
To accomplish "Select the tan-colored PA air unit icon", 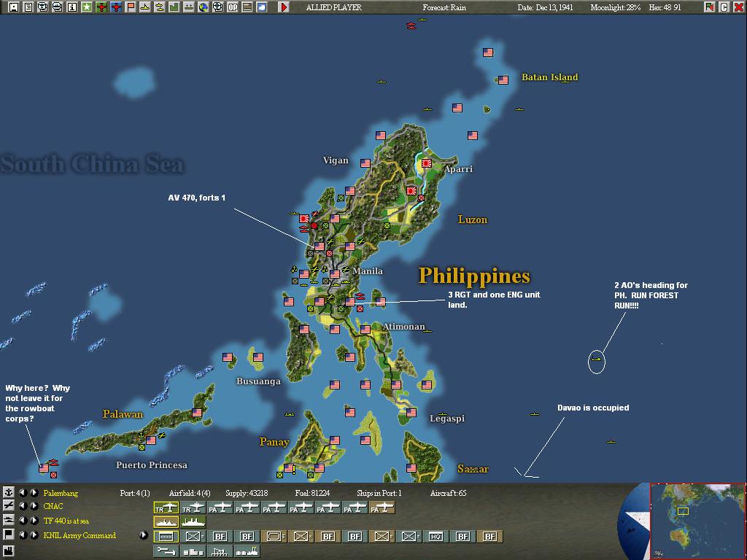I will click(382, 508).
